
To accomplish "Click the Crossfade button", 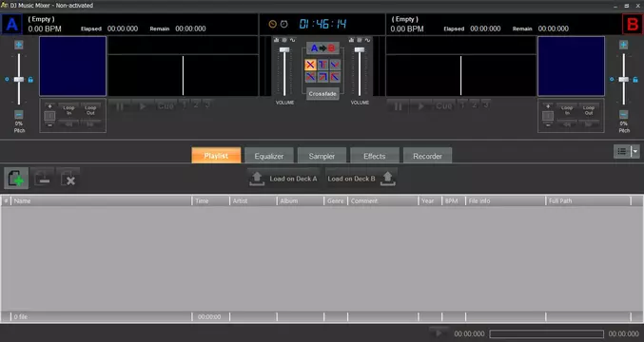I will [322, 94].
